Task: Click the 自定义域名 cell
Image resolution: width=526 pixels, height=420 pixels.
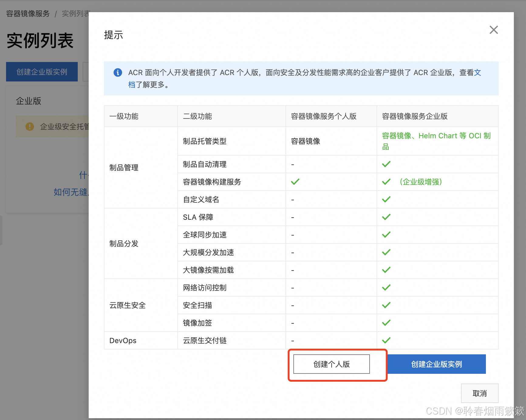Action: 231,199
